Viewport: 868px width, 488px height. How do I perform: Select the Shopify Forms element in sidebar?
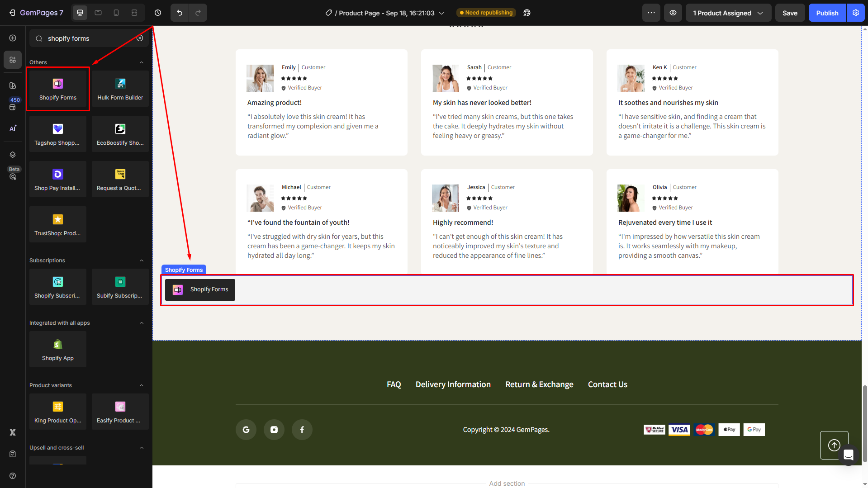58,89
